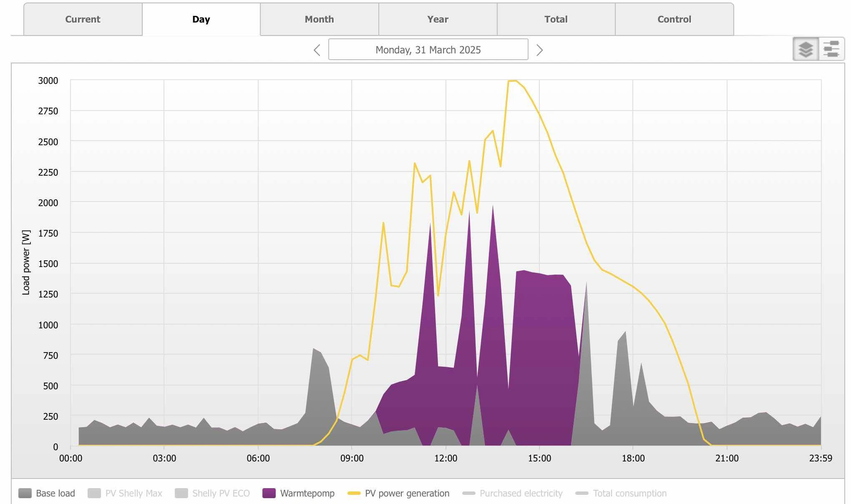Enable Shelly PV ECO series

click(x=212, y=493)
